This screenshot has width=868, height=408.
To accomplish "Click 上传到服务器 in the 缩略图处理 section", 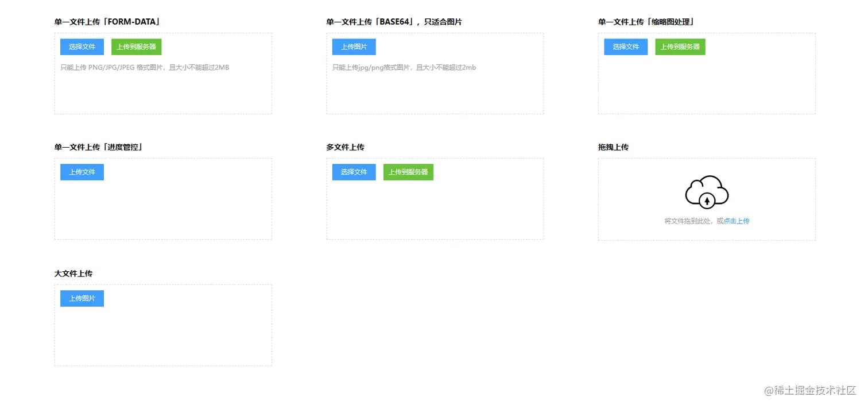I will click(680, 47).
